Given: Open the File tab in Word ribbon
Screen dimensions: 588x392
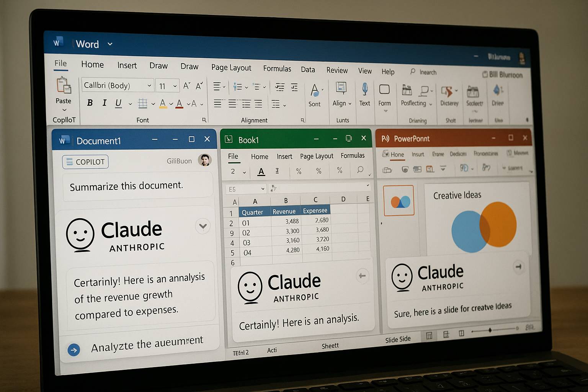Looking at the screenshot, I should (60, 64).
